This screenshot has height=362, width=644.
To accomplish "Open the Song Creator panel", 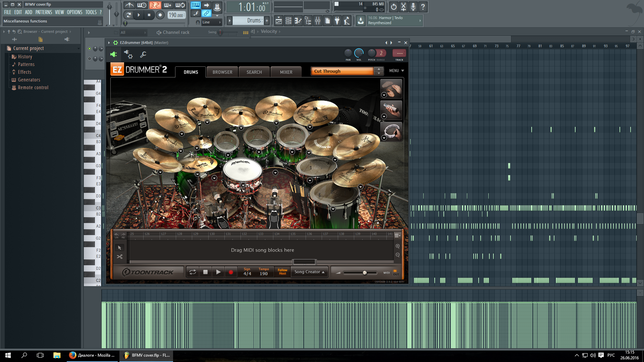I will pos(309,272).
